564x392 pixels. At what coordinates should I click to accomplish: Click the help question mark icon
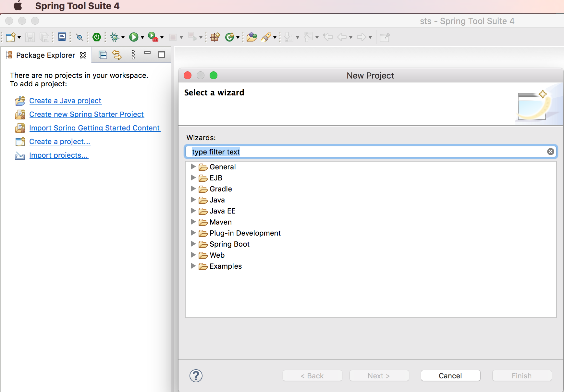tap(196, 376)
